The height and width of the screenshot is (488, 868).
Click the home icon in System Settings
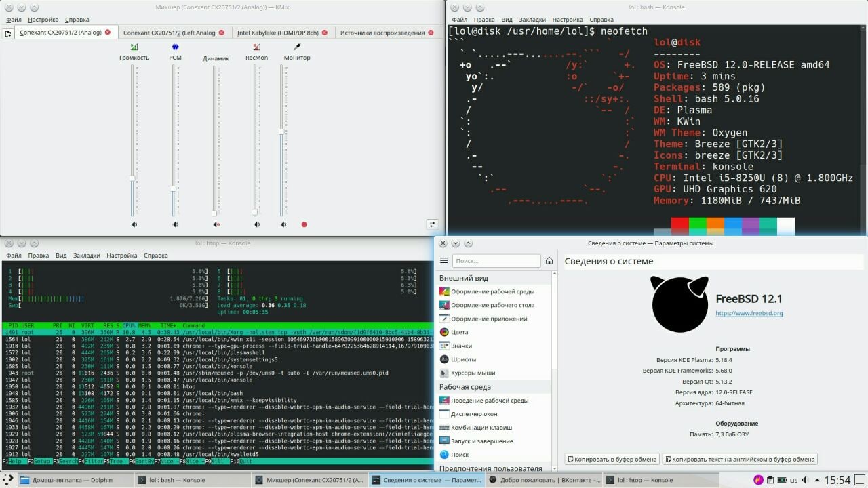(x=549, y=260)
